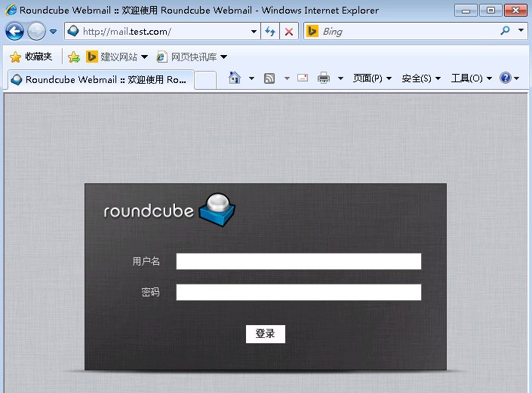Screen dimensions: 532x393
Task: Click the Print icon
Action: pyautogui.click(x=323, y=78)
